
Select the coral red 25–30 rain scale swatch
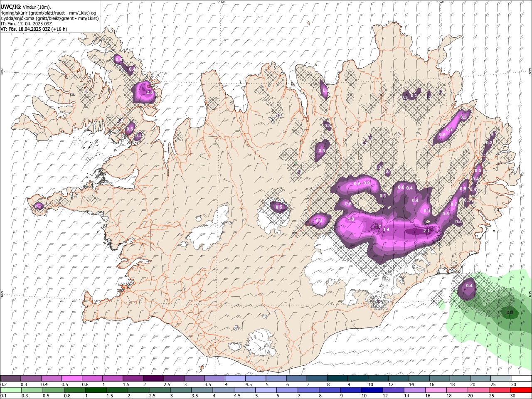500,390
